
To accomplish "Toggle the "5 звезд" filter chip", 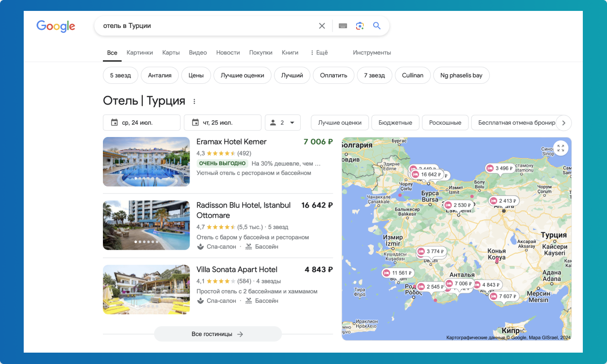I will click(x=120, y=75).
